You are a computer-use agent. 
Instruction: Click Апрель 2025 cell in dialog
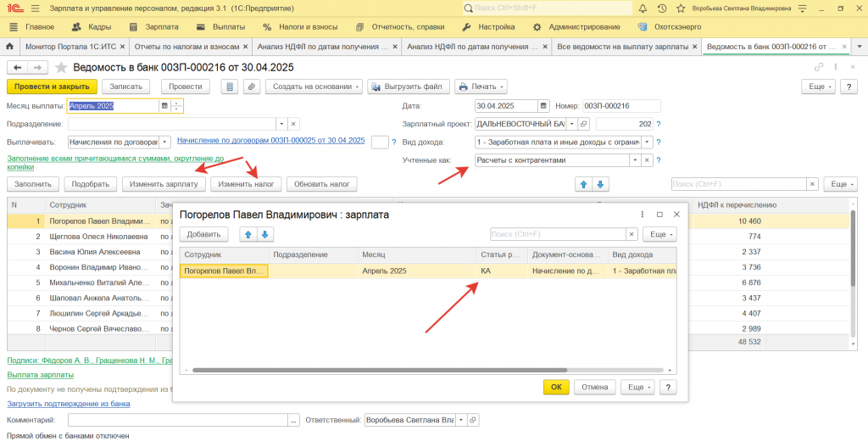point(416,271)
